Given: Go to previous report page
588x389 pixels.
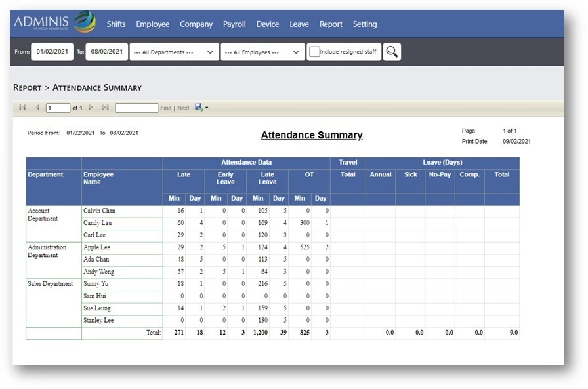Looking at the screenshot, I should [37, 108].
